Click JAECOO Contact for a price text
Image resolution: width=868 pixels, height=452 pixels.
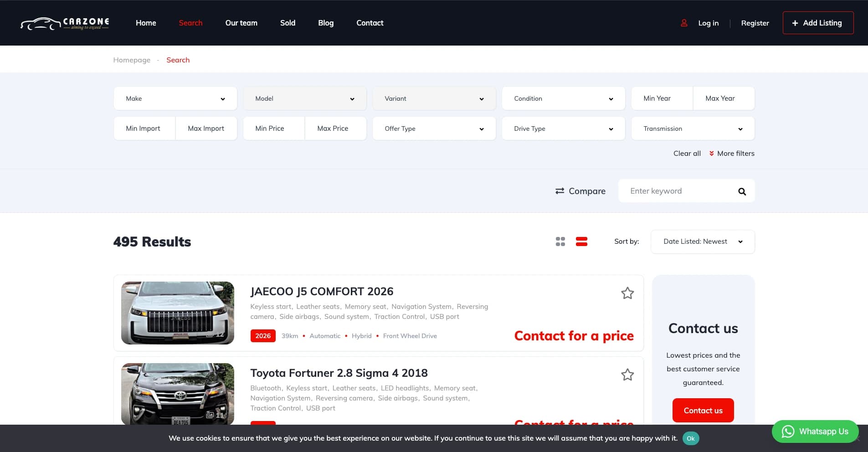574,336
